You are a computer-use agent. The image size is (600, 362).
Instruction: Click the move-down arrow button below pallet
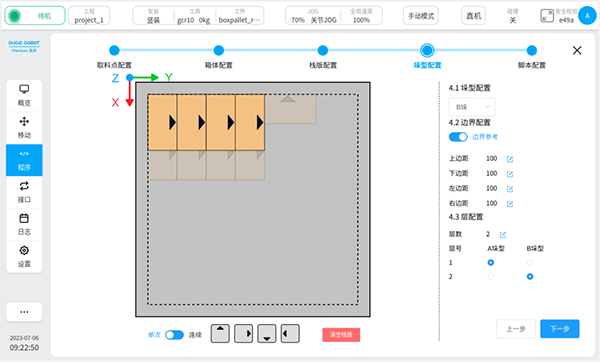pos(267,333)
